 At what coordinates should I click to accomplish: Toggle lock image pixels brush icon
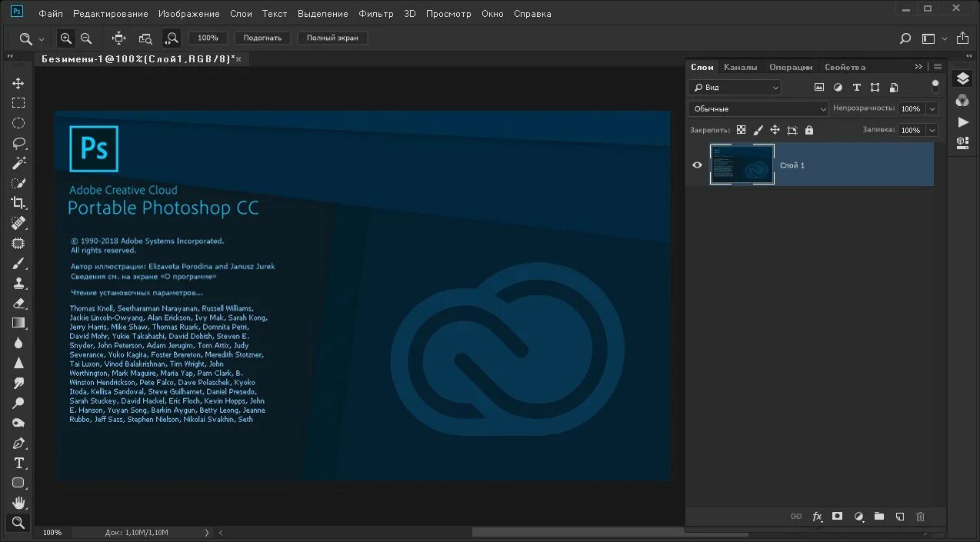pos(758,131)
